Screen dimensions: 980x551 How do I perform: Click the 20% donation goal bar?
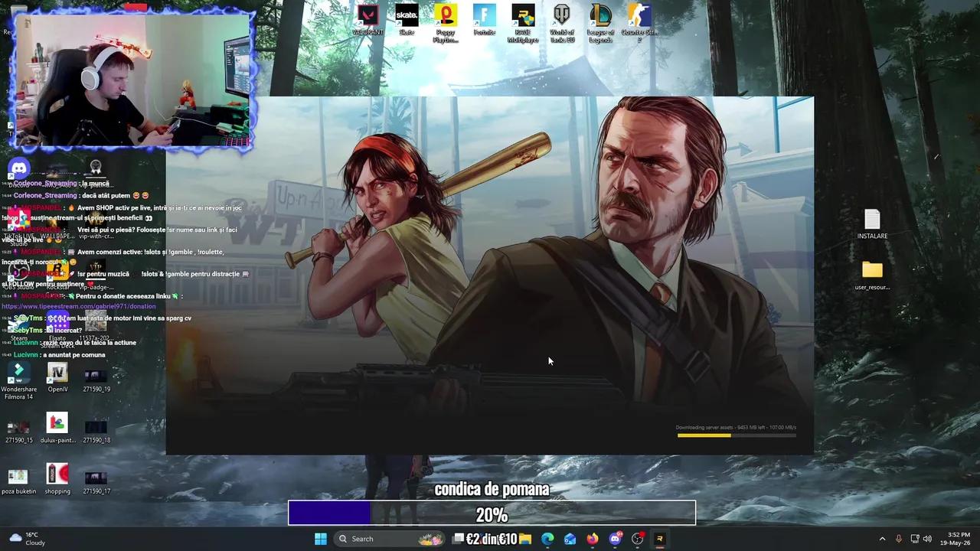[x=492, y=513]
